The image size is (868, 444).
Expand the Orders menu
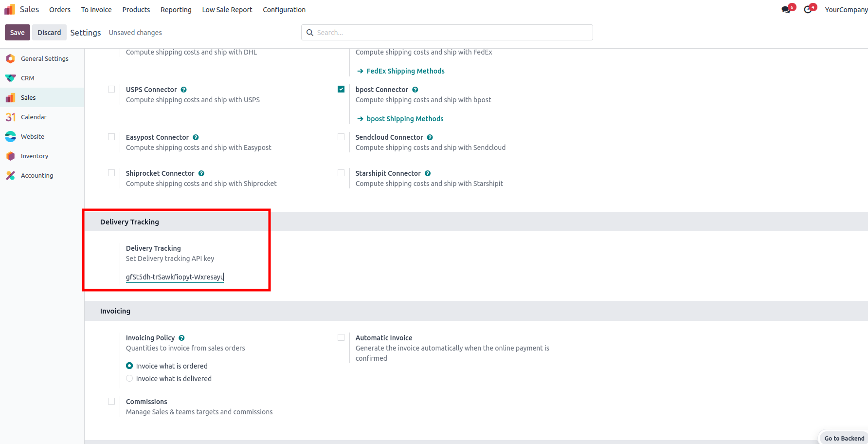[60, 10]
